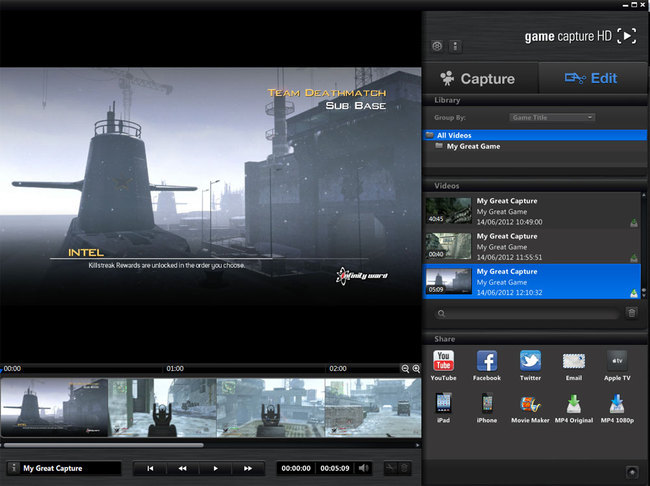Click the 00:05:09 duration display
650x486 pixels.
[x=335, y=468]
